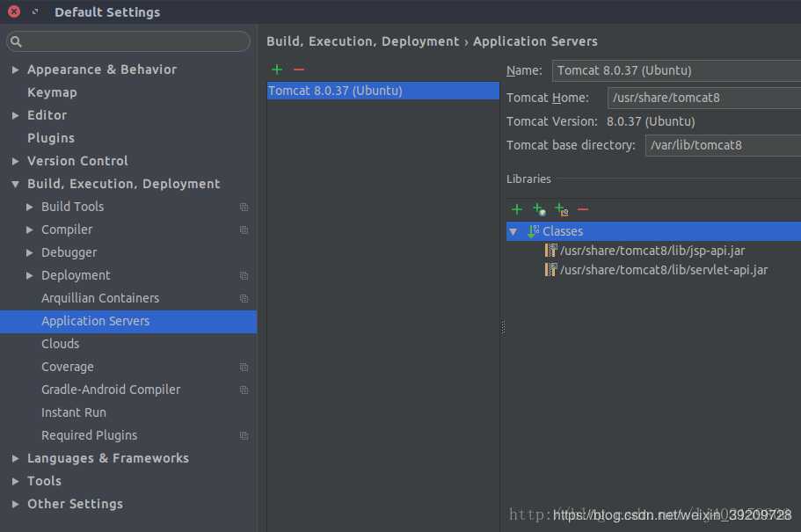
Task: Add a new application server with green plus
Action: (277, 69)
